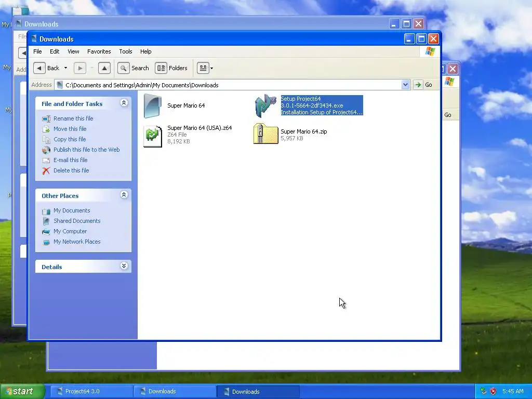Go to Shared Documents in Other Places

point(77,221)
